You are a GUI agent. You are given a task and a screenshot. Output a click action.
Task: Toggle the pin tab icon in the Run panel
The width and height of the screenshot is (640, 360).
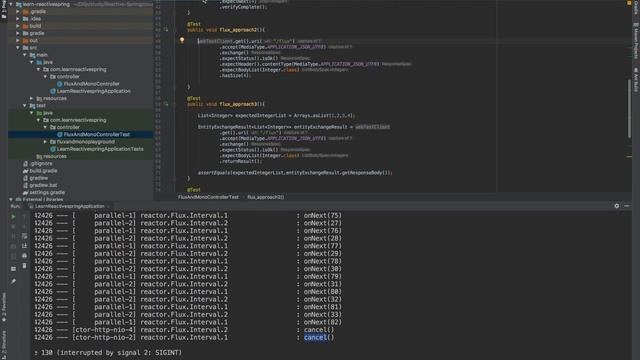pos(13,281)
